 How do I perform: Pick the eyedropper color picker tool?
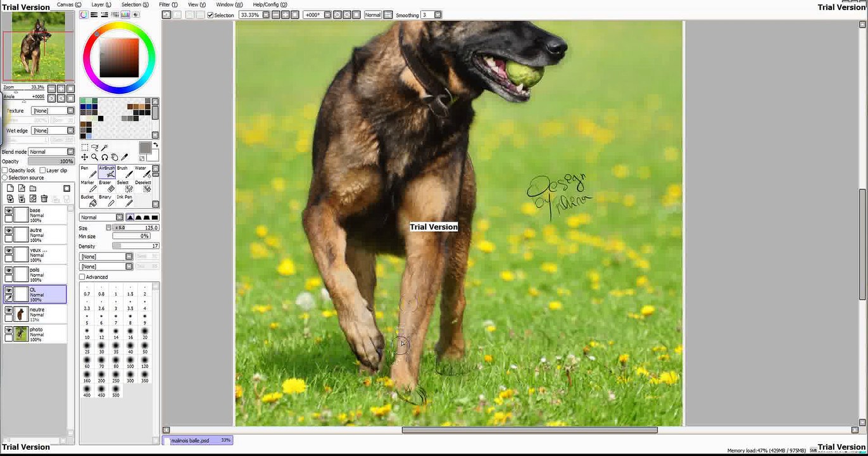pos(125,157)
